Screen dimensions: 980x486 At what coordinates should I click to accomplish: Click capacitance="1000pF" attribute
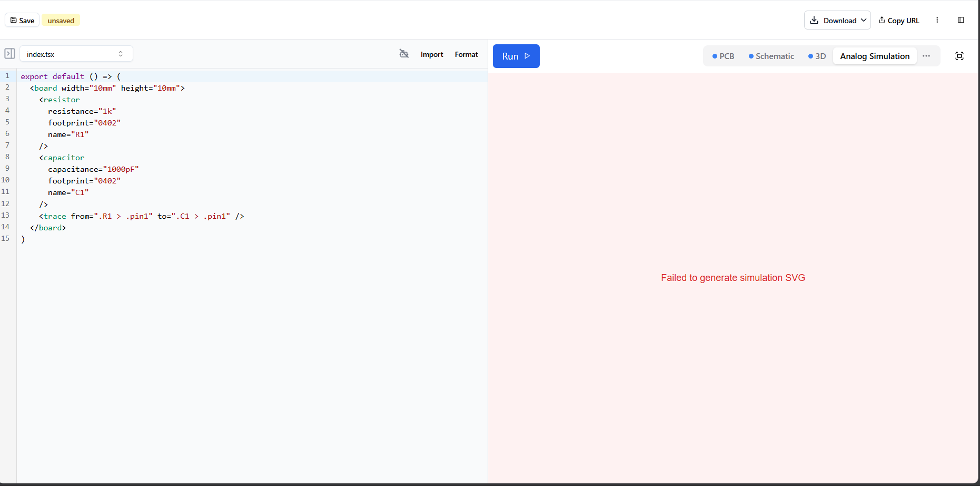click(93, 169)
